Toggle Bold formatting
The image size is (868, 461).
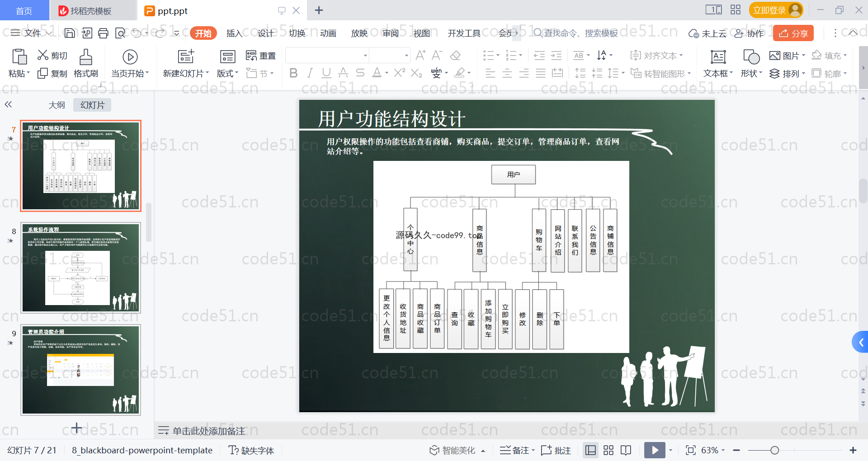coord(293,73)
